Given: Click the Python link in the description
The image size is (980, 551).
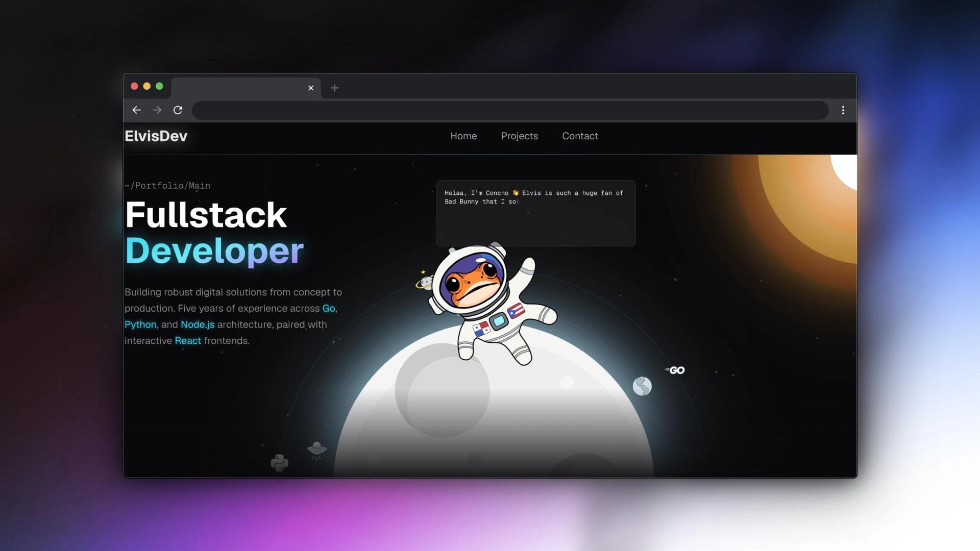Looking at the screenshot, I should [x=140, y=324].
